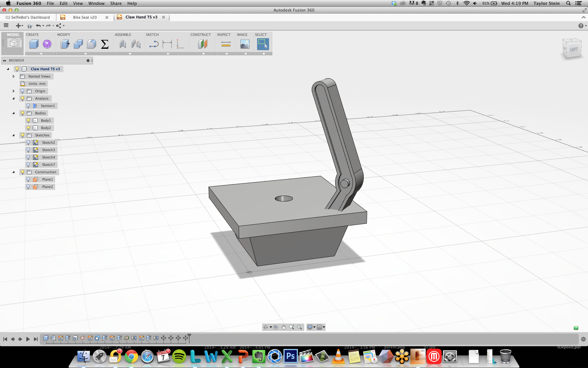
Task: Click the ViewCube LEFT face
Action: coord(574,49)
